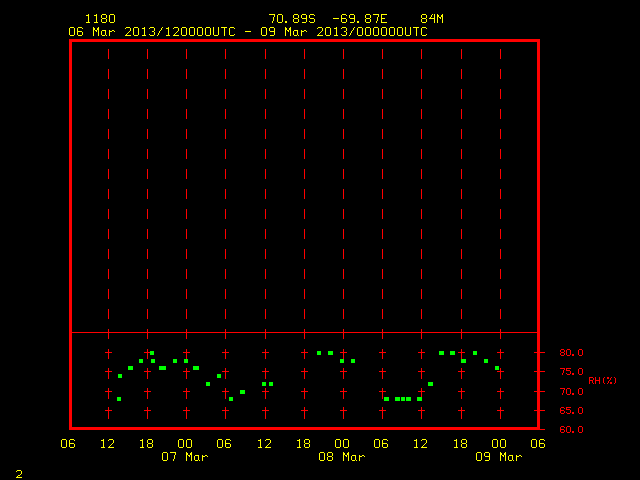
Task: Click the RH(%) axis label
Action: point(602,381)
